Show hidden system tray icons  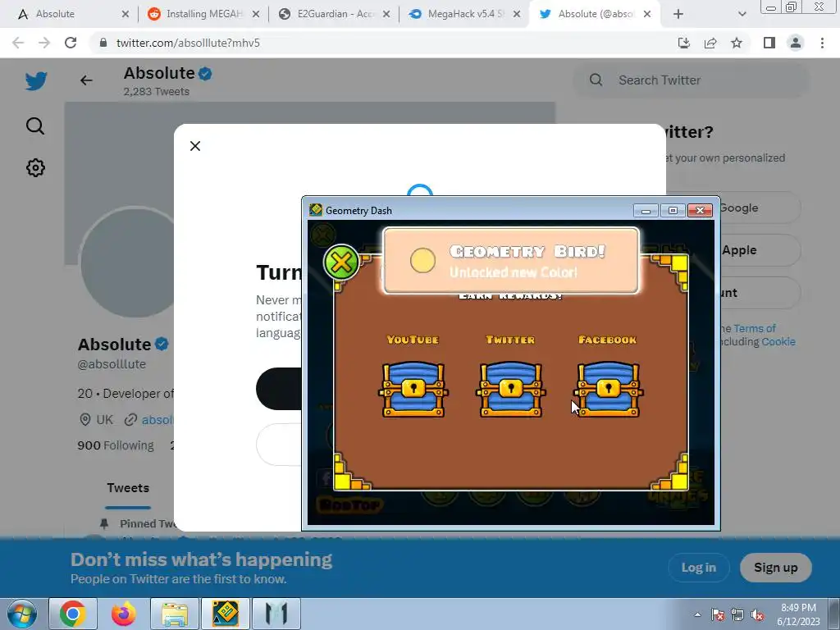pyautogui.click(x=697, y=614)
